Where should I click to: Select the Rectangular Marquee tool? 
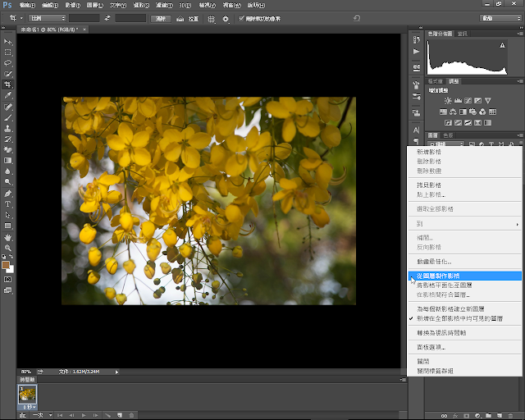[x=7, y=52]
